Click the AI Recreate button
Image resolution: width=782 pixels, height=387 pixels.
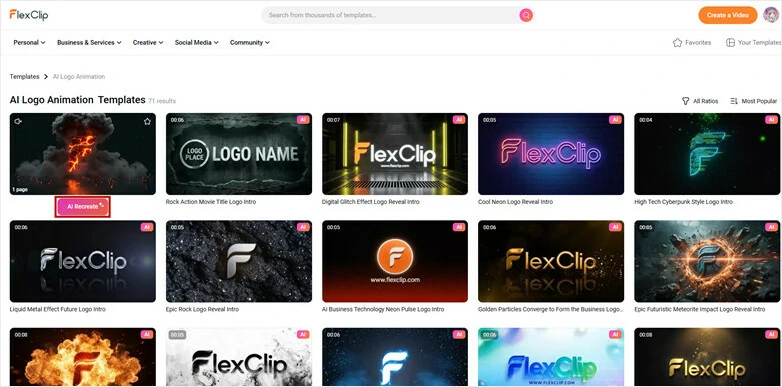pyautogui.click(x=83, y=206)
